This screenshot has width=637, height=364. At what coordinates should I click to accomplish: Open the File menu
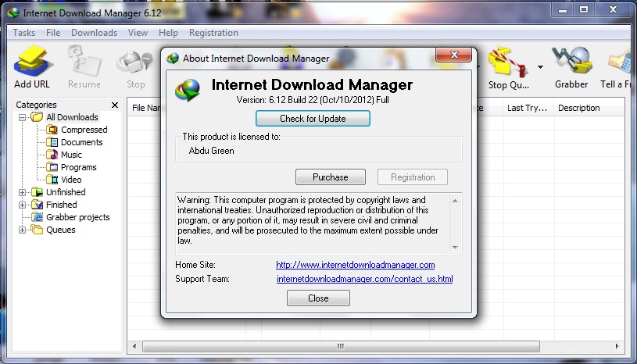tap(53, 33)
